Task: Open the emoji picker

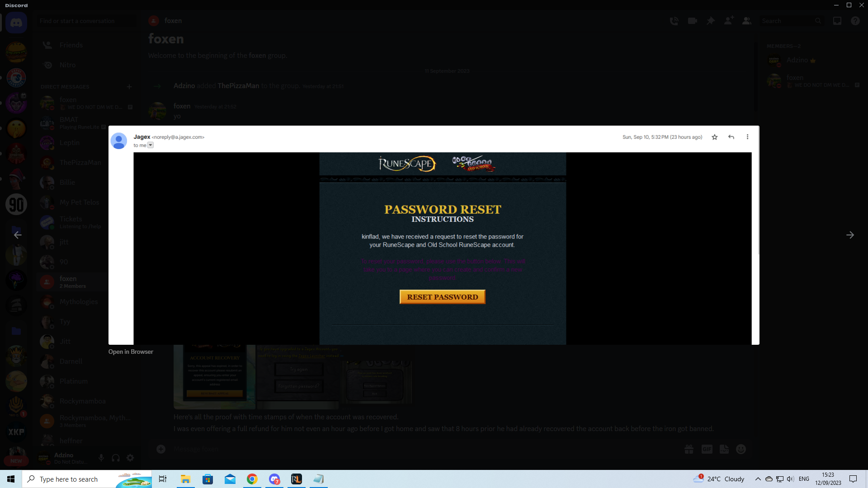Action: tap(741, 449)
